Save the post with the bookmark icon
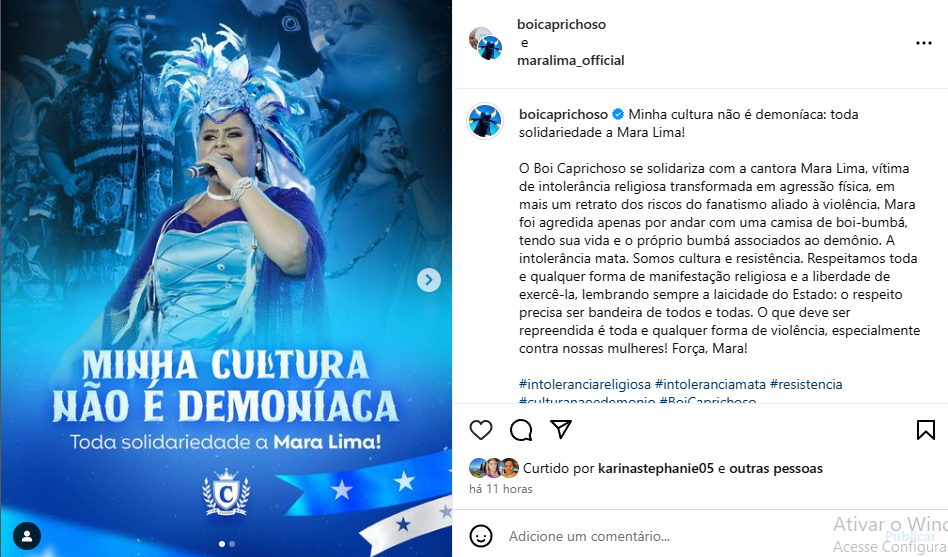Viewport: 948px width, 557px height. tap(926, 430)
